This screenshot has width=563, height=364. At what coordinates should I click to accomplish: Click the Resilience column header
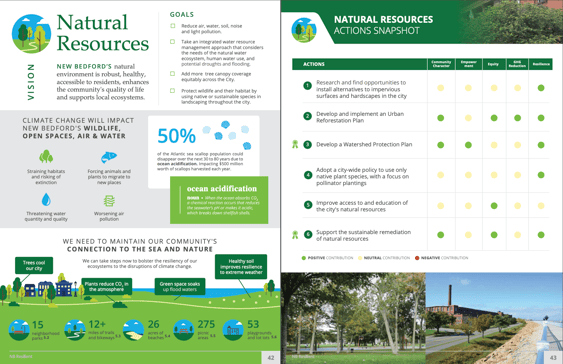point(541,64)
